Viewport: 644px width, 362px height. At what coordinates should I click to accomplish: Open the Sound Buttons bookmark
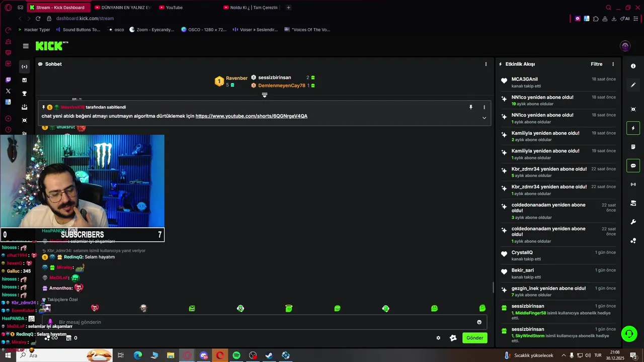[x=78, y=30]
